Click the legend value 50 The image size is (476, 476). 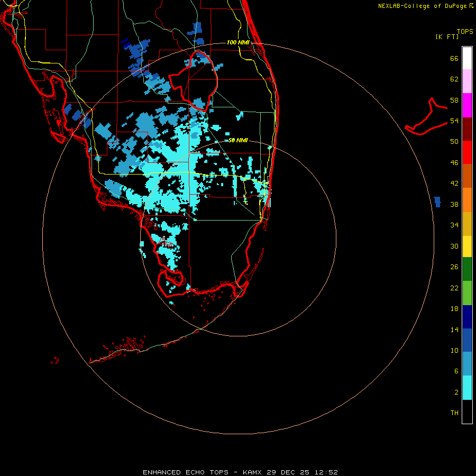[454, 142]
